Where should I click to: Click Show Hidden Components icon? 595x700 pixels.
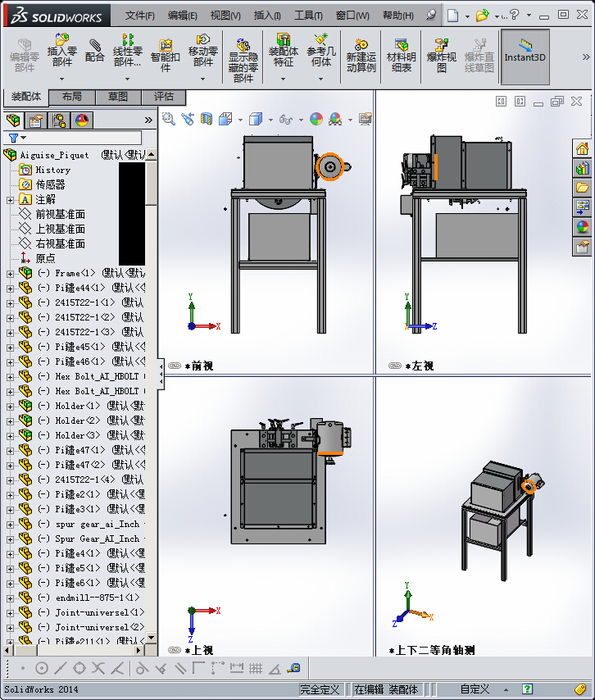click(x=243, y=61)
